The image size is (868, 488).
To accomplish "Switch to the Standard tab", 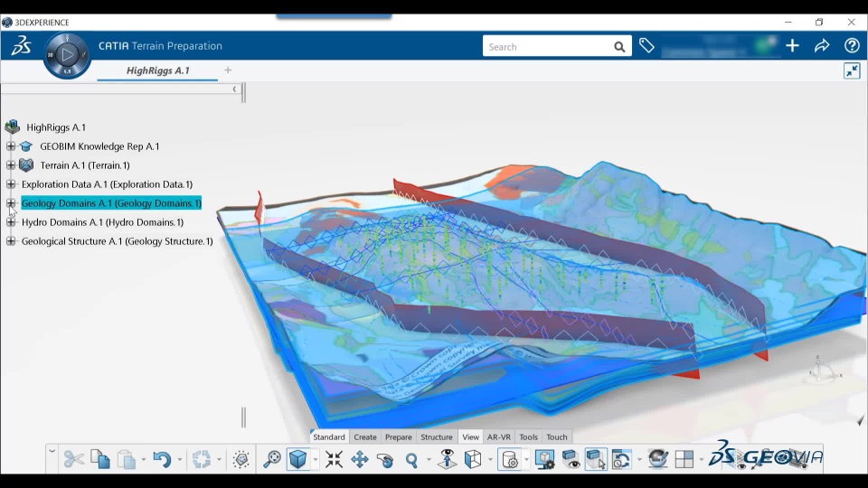I will pyautogui.click(x=329, y=436).
